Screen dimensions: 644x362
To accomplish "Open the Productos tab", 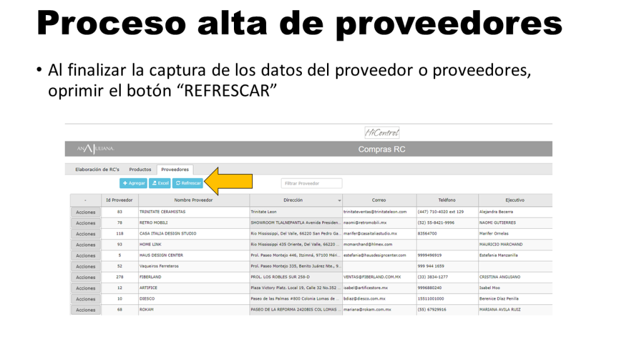I will point(140,169).
